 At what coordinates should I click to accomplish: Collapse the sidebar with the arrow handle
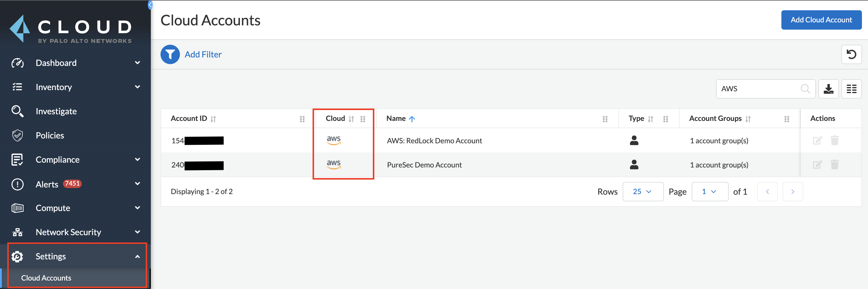pos(150,5)
